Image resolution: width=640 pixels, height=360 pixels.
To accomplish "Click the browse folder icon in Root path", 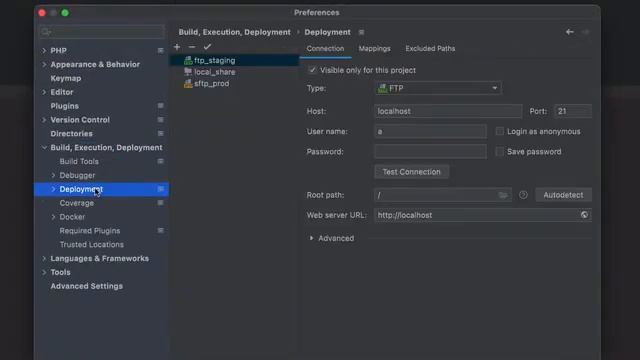I will (x=503, y=195).
